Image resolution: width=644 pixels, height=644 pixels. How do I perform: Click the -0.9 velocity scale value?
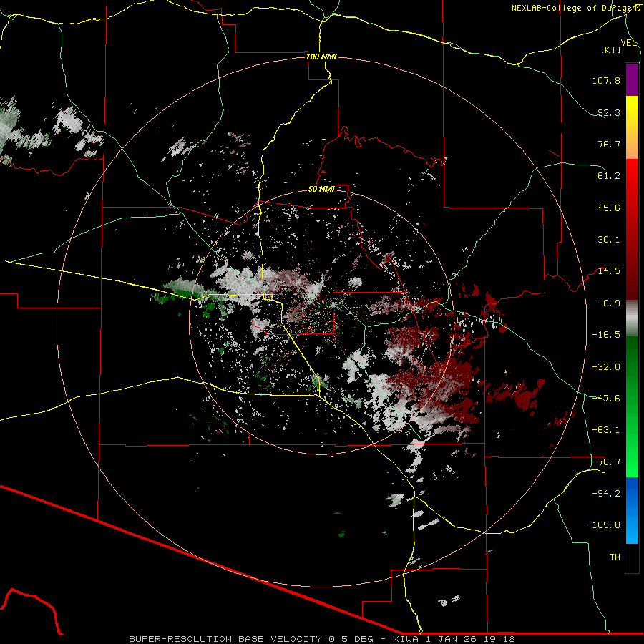pyautogui.click(x=609, y=303)
